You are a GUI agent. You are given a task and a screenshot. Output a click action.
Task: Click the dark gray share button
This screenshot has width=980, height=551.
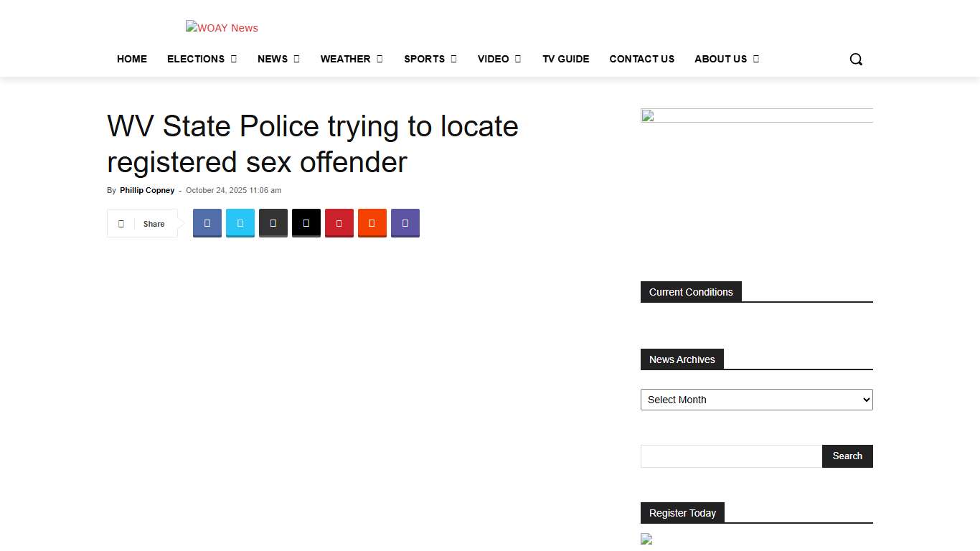(273, 223)
